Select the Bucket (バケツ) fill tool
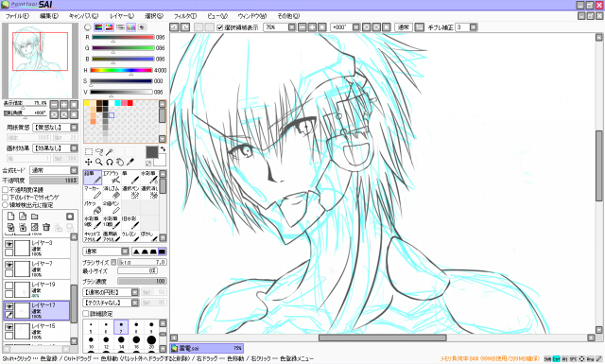The height and width of the screenshot is (364, 605). [93, 207]
